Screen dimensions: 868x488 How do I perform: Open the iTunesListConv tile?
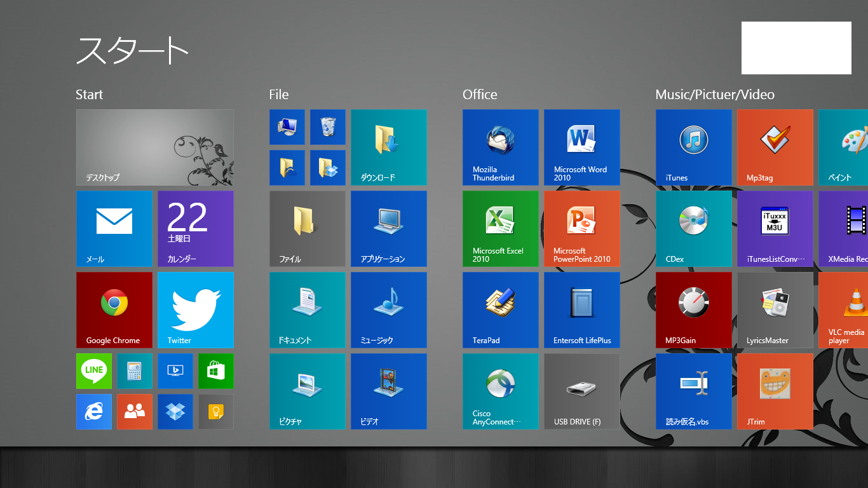point(775,229)
